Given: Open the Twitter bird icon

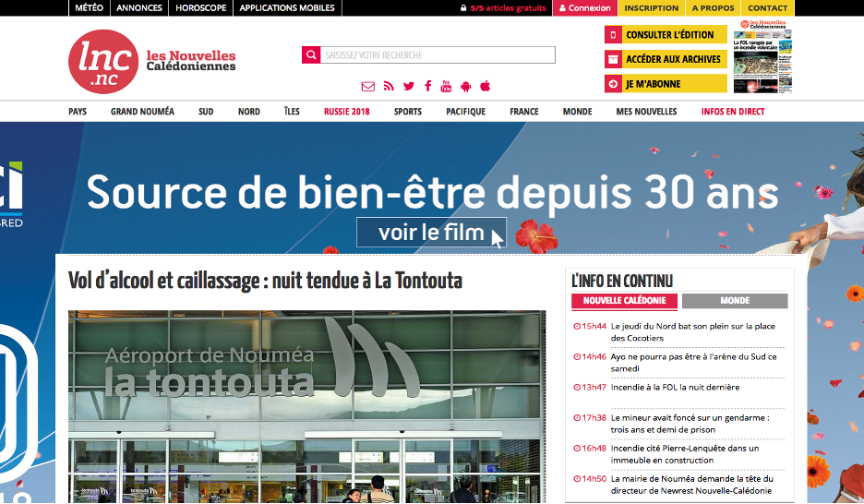Looking at the screenshot, I should tap(408, 86).
